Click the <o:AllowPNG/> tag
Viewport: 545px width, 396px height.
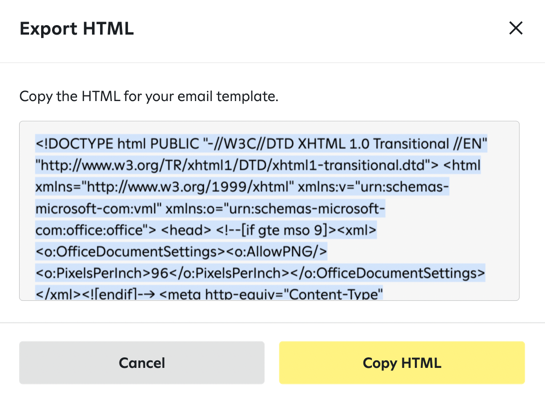point(277,252)
